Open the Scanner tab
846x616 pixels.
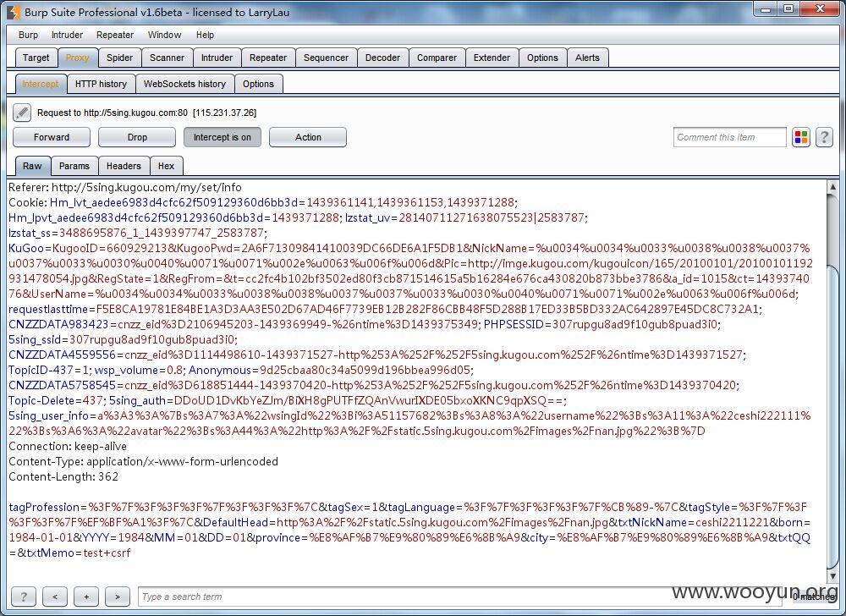pyautogui.click(x=168, y=58)
